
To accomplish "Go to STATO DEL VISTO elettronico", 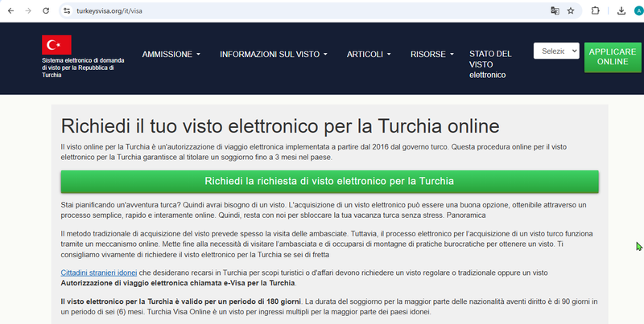I will [490, 64].
